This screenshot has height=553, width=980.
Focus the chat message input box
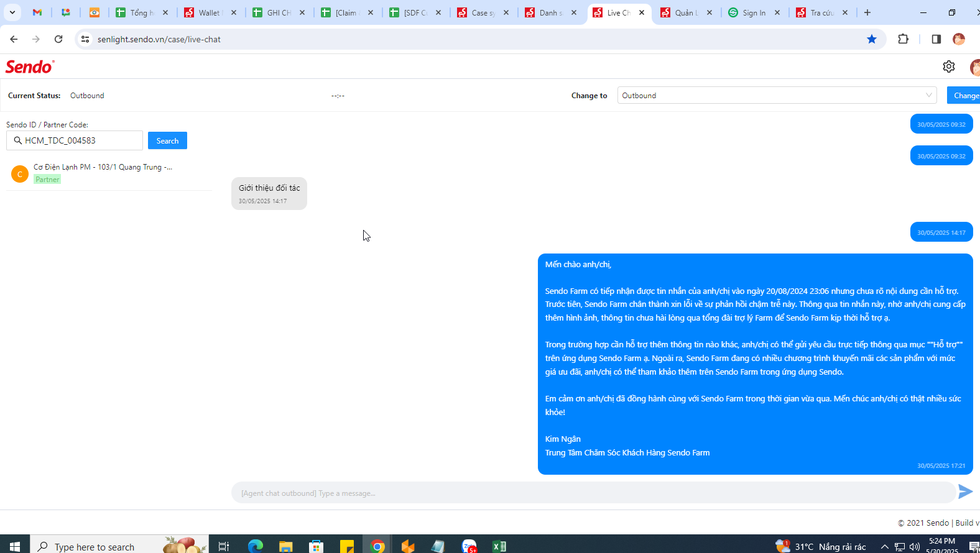[593, 493]
